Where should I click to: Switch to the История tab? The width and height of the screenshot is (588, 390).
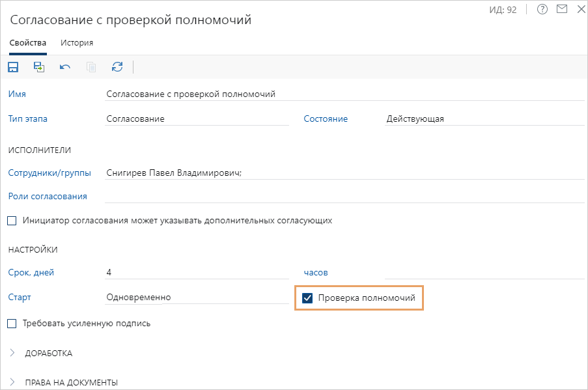[x=76, y=42]
